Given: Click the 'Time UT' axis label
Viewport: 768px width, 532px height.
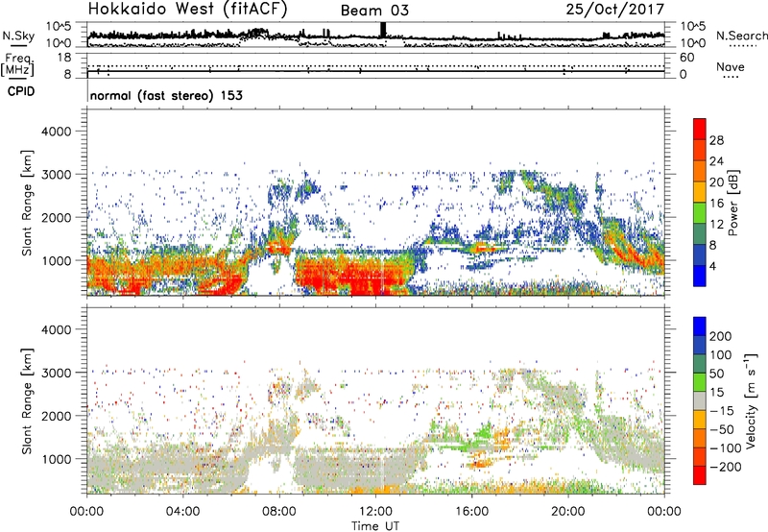Looking at the screenshot, I should point(375,525).
